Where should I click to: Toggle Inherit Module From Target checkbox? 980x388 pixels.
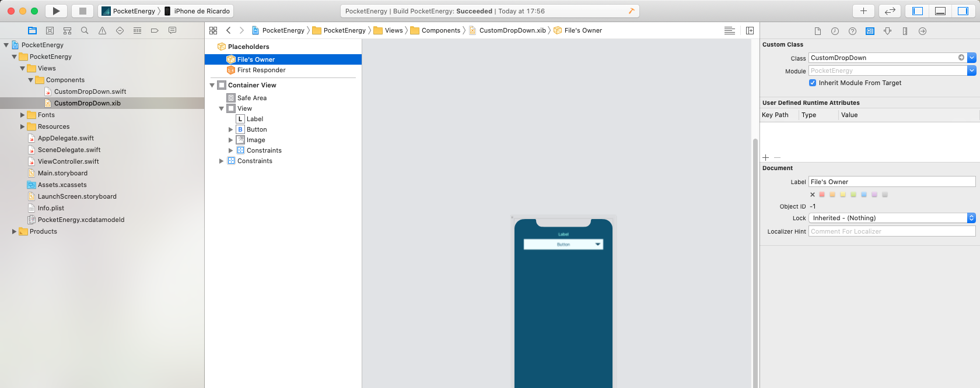(x=813, y=83)
